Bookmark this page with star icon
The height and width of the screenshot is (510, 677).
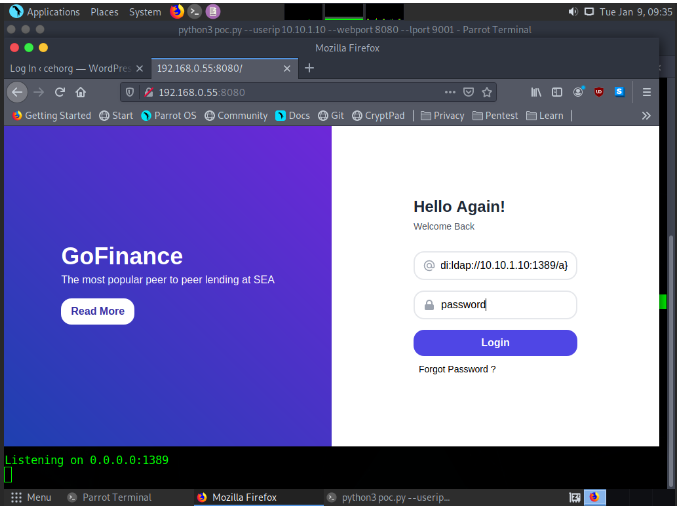click(x=487, y=92)
